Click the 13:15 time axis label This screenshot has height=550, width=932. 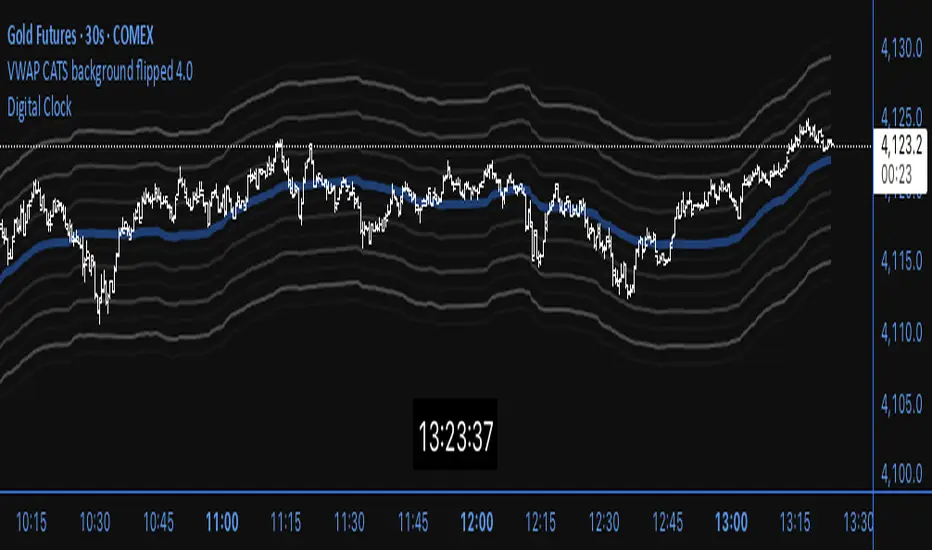tap(795, 523)
